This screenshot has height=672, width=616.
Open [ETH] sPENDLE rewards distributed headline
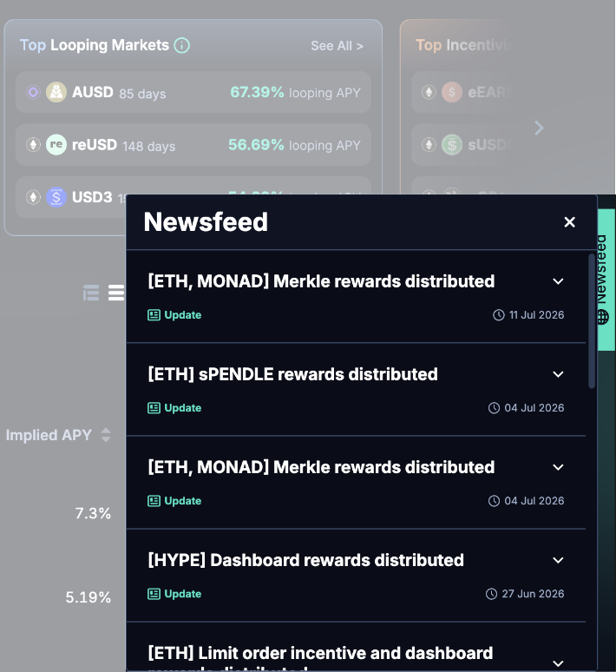(x=293, y=374)
